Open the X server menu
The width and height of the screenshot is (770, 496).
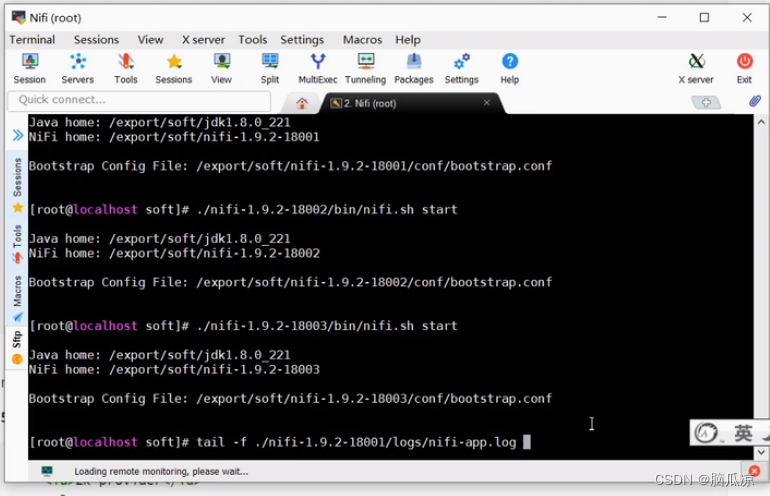click(203, 40)
